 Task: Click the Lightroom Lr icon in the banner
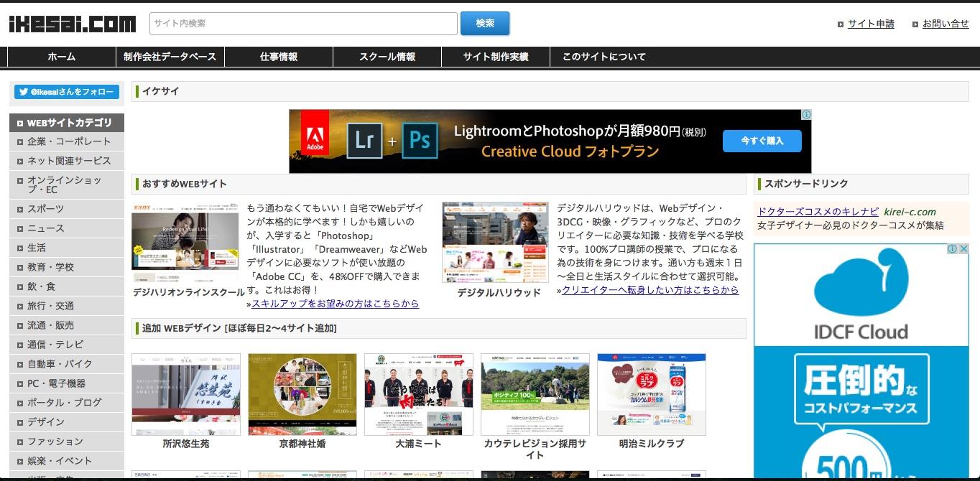click(x=365, y=139)
